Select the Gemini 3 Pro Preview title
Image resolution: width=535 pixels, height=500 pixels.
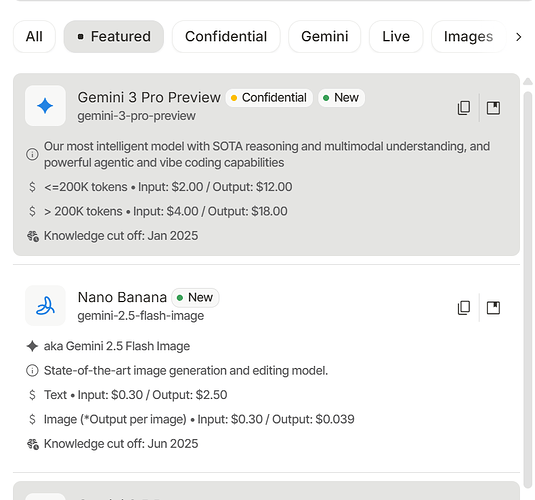point(149,98)
